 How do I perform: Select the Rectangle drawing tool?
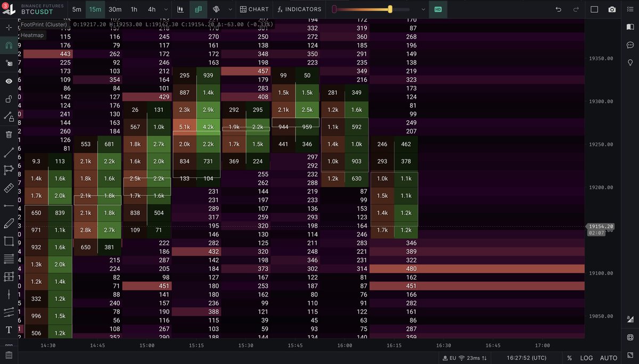point(9,241)
